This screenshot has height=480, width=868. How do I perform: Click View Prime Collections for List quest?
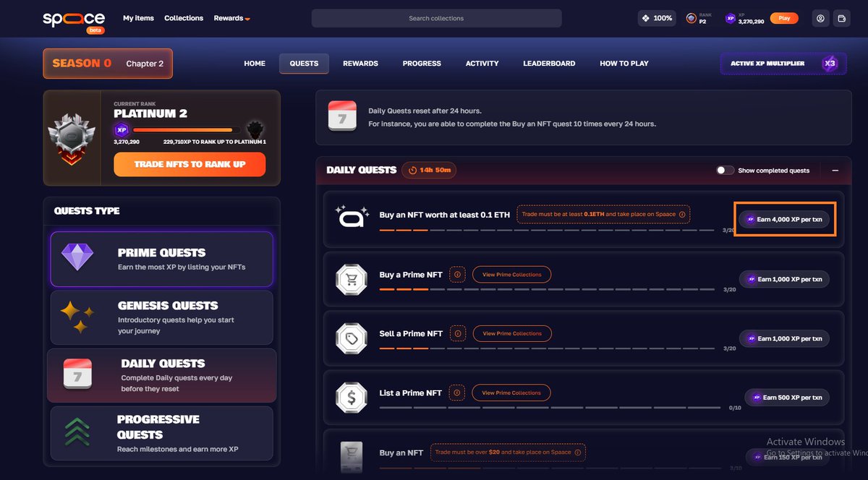511,393
